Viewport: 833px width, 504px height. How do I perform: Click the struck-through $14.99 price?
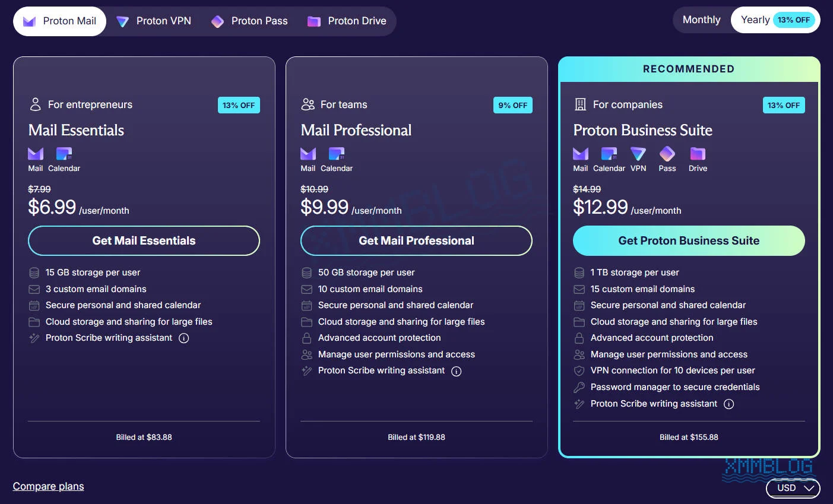587,189
